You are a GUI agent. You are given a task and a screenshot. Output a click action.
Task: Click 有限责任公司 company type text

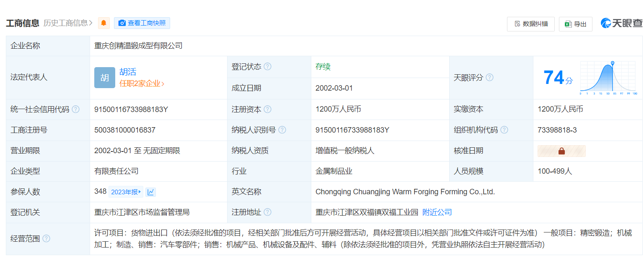[116, 171]
